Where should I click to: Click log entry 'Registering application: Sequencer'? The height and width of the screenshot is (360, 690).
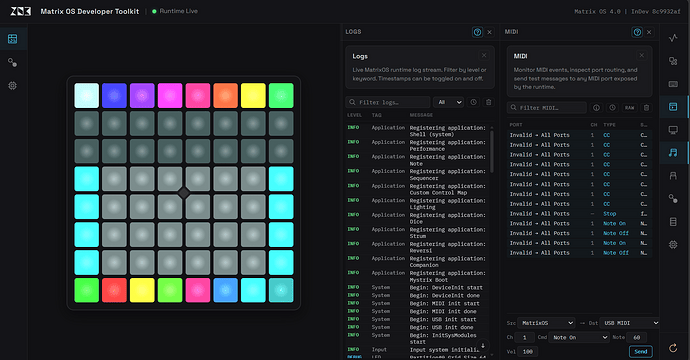coord(417,175)
